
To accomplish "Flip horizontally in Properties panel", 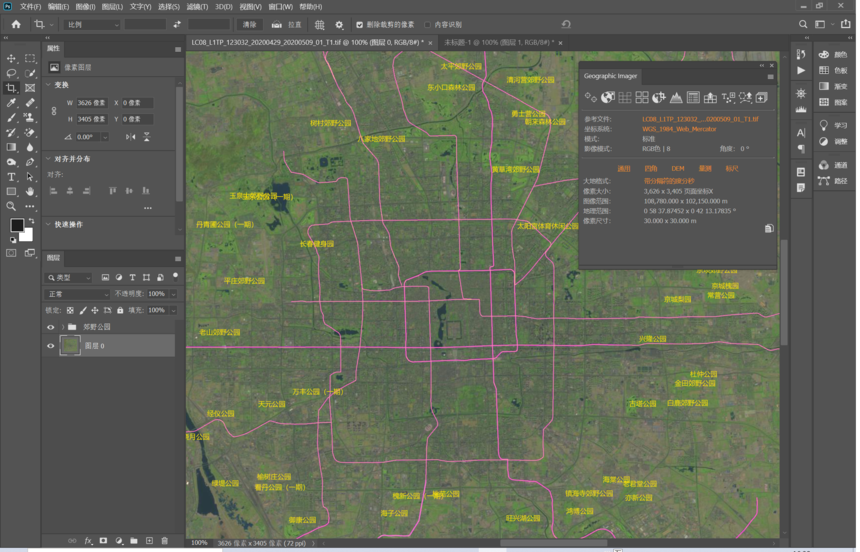I will [x=131, y=137].
